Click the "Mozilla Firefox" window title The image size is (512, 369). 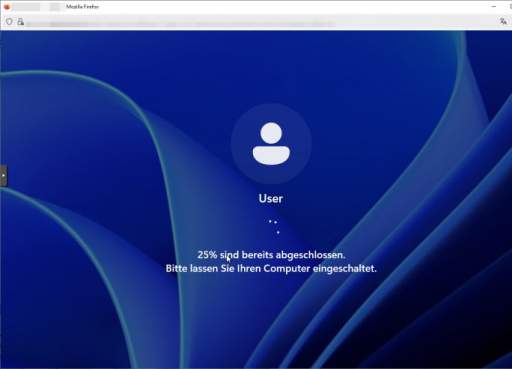82,6
